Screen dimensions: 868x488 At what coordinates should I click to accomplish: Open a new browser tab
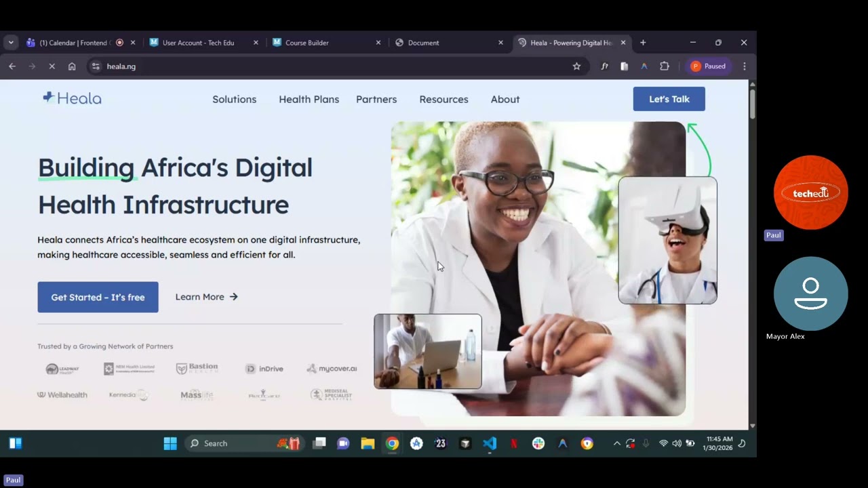point(643,43)
